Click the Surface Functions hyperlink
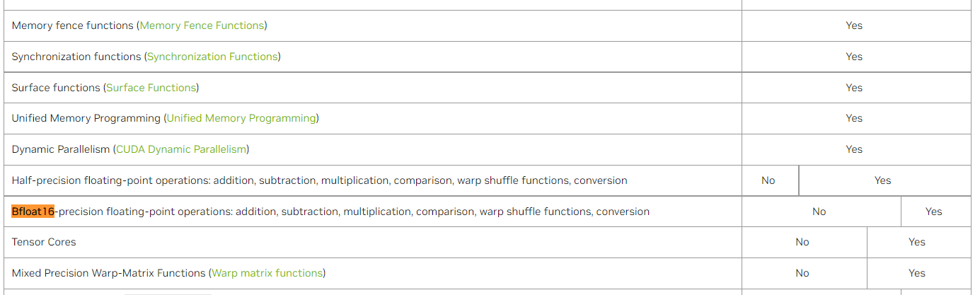980x295 pixels. point(151,88)
